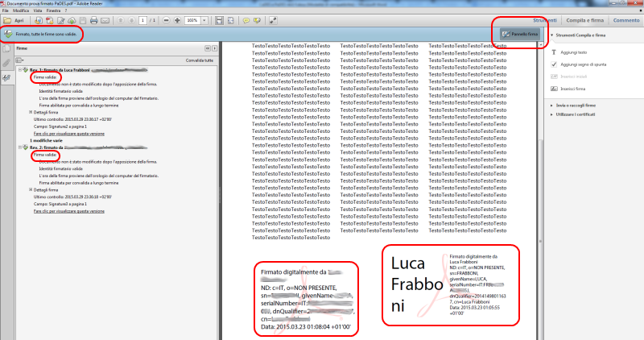This screenshot has height=340, width=644.
Task: Select '1 modifiche varie' row
Action: [x=46, y=141]
